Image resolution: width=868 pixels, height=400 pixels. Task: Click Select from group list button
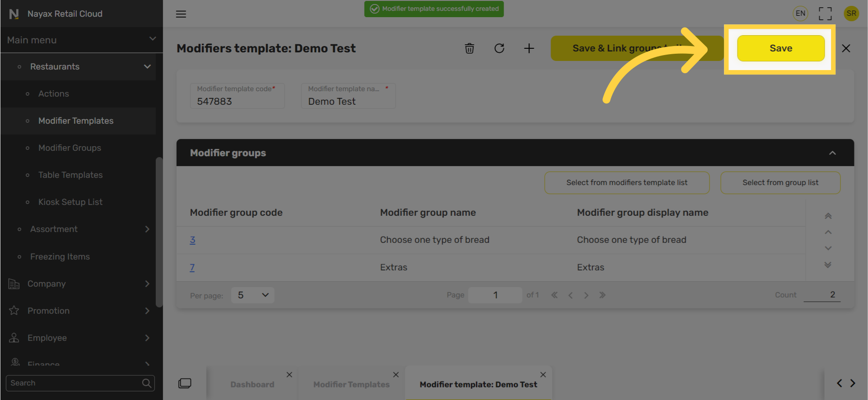(x=780, y=183)
